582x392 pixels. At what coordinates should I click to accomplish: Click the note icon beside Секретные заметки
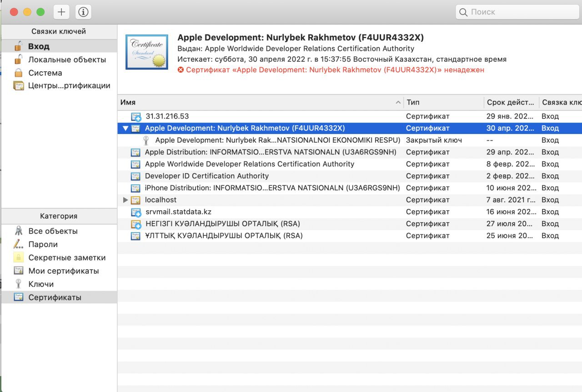coord(18,258)
